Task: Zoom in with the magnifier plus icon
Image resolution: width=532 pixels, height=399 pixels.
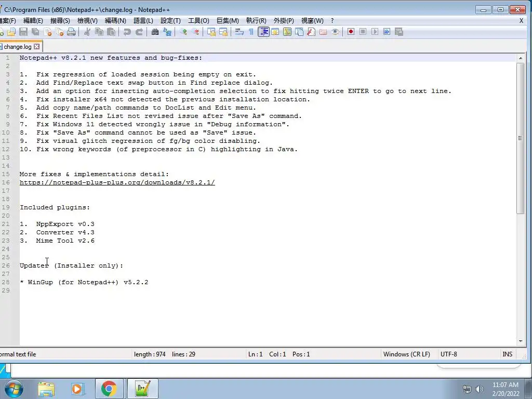Action: coord(183,32)
